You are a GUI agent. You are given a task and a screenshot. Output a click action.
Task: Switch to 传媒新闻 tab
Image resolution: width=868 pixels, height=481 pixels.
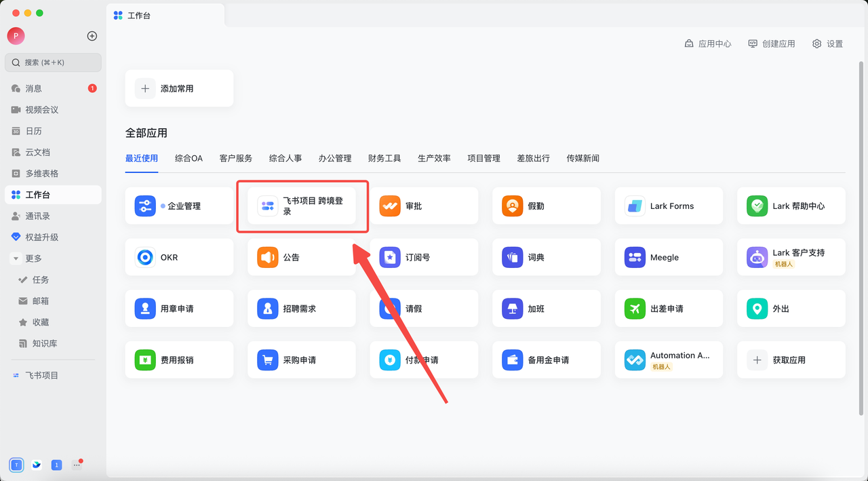(583, 158)
